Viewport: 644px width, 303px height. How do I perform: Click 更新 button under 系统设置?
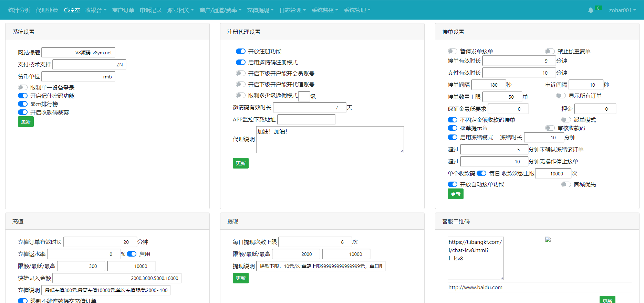click(x=26, y=122)
